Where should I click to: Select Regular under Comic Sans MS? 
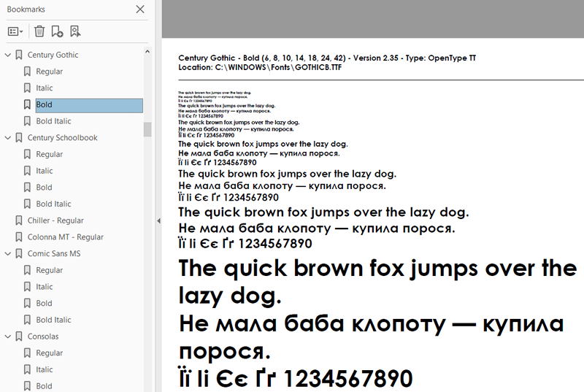click(49, 270)
